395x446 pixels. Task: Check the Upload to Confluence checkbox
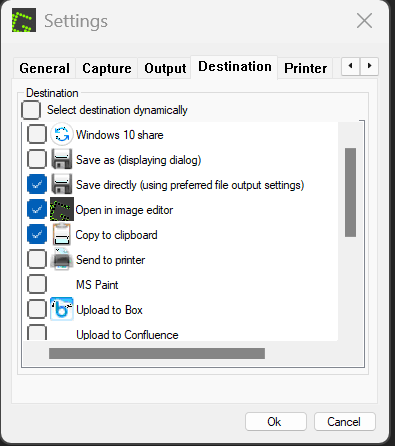[x=37, y=333]
